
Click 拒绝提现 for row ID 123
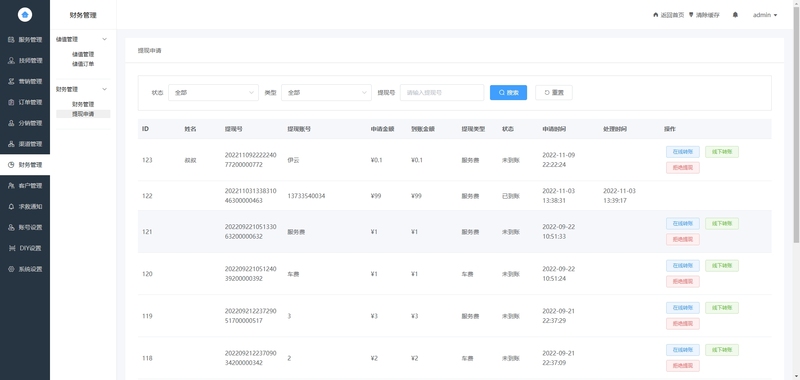[x=683, y=168]
